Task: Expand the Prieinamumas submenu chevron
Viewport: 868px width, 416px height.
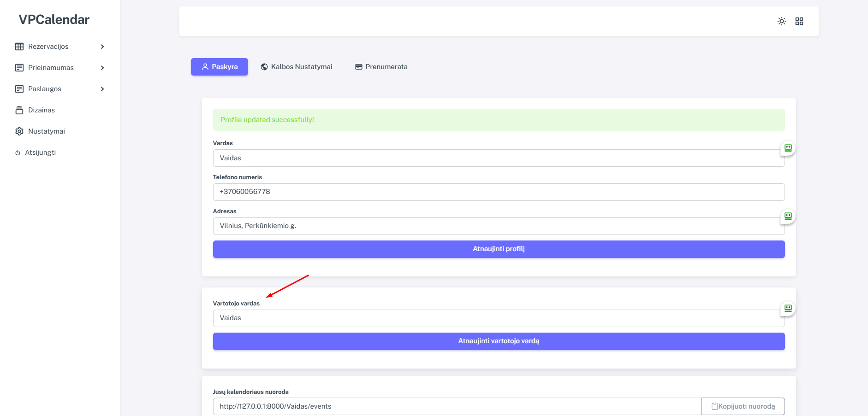Action: [102, 68]
